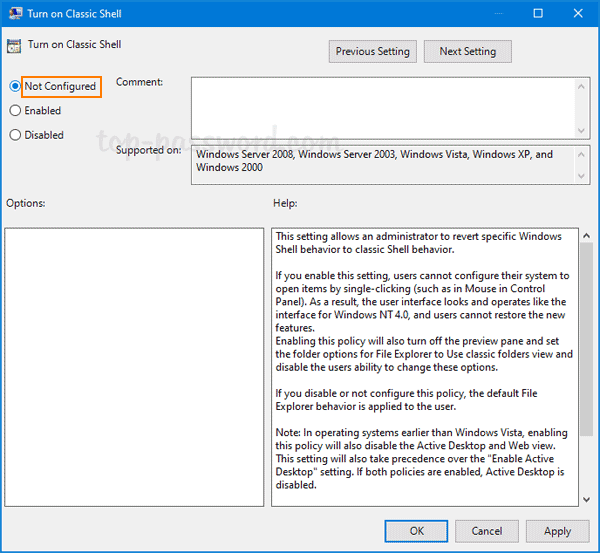
Task: Go to Previous Setting
Action: [372, 51]
